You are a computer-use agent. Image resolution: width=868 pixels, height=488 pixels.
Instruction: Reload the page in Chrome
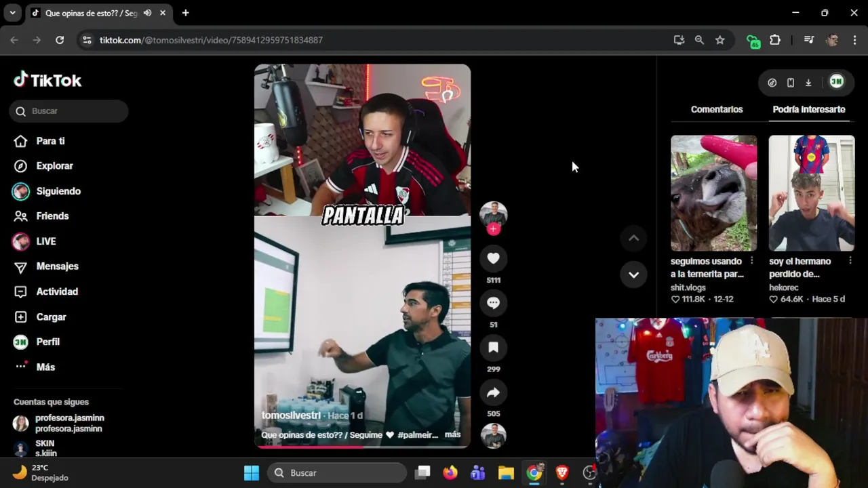click(x=60, y=40)
